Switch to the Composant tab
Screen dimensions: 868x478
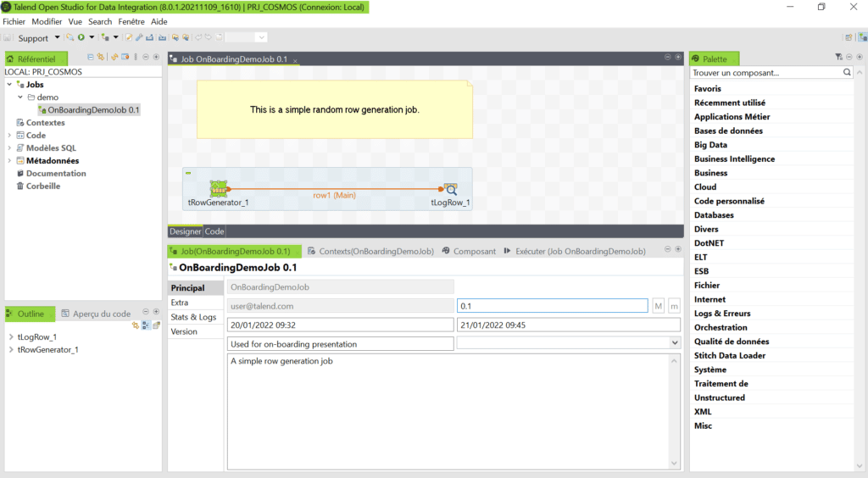tap(468, 251)
